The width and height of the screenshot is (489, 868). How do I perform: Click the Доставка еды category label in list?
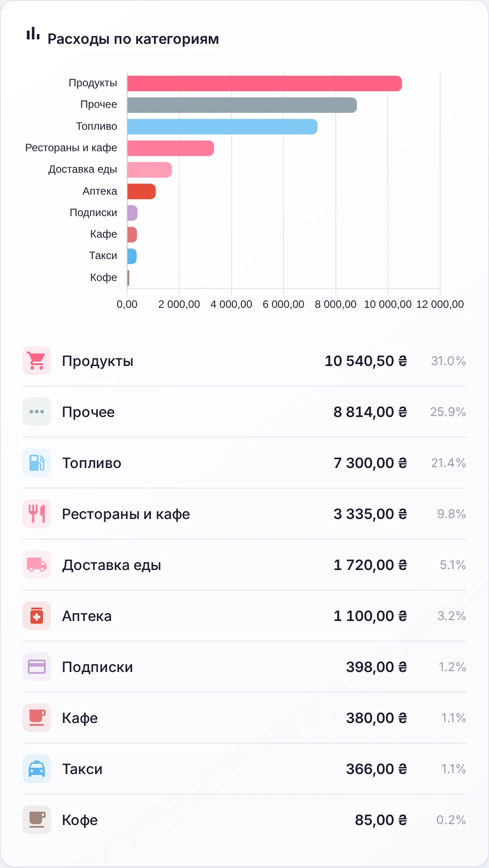pyautogui.click(x=112, y=565)
